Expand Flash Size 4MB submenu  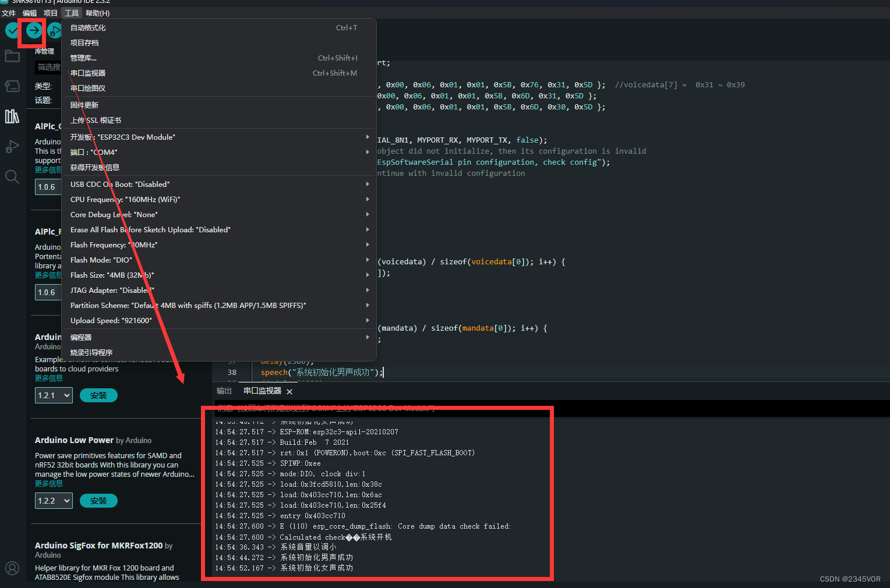[x=219, y=275]
